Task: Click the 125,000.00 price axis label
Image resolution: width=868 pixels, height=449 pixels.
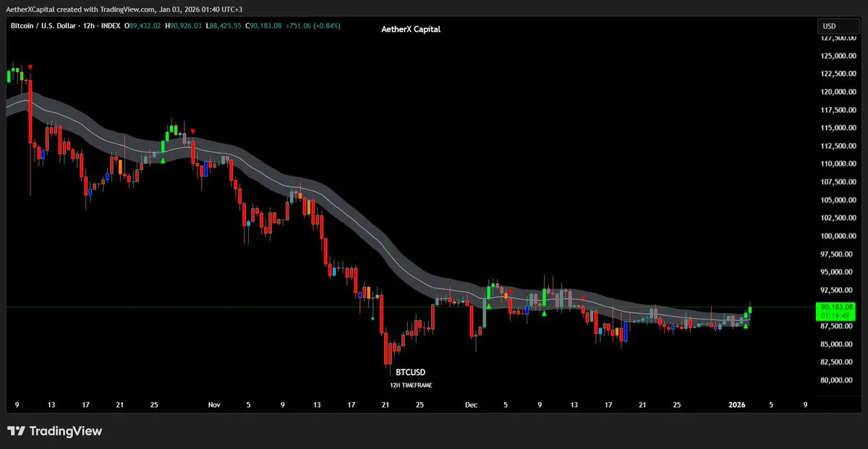Action: point(838,56)
